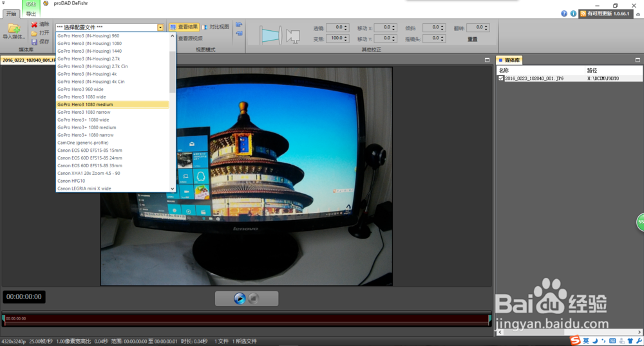The height and width of the screenshot is (346, 644).
Task: Select GoPro Hero3 (IN-Housing) 4k Cin profile
Action: tap(112, 82)
